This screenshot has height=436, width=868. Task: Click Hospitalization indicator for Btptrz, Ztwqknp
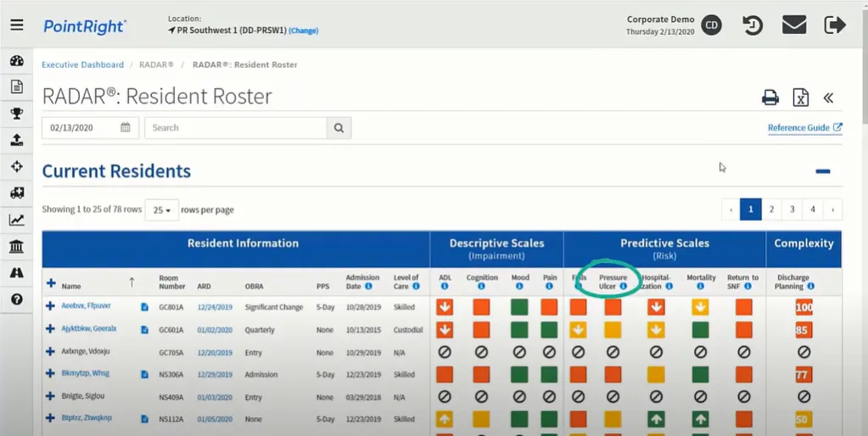[x=656, y=419]
